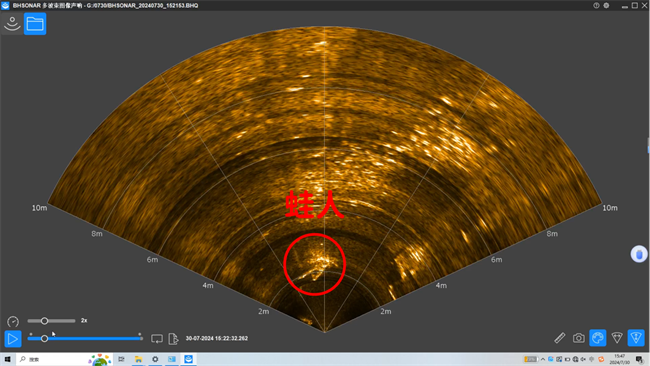Open the help icon in title bar
650x366 pixels.
[x=596, y=5]
